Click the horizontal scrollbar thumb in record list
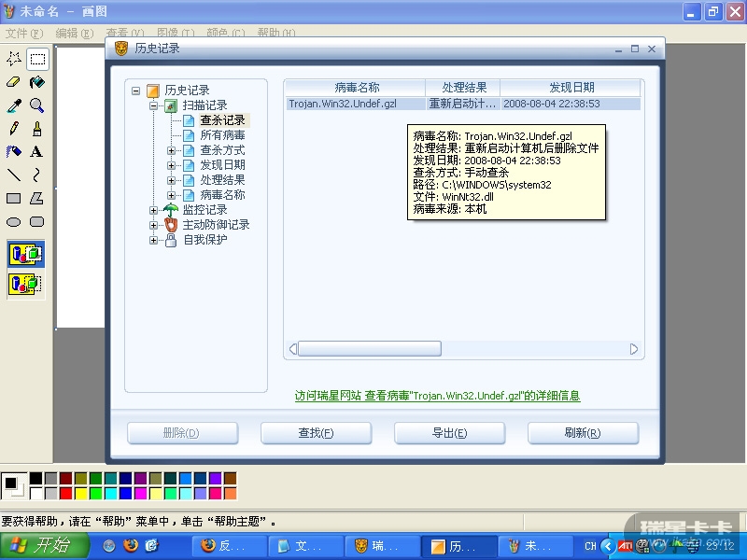 [x=370, y=349]
